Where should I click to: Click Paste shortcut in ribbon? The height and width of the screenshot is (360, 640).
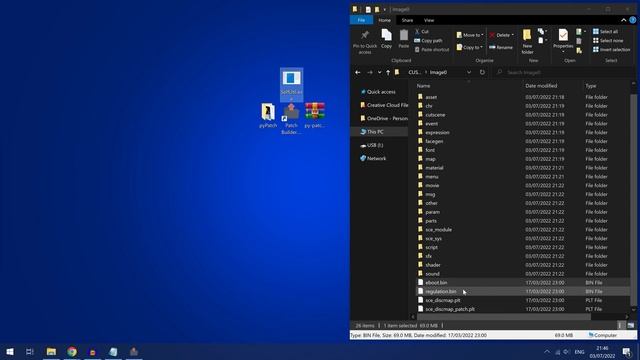(431, 49)
